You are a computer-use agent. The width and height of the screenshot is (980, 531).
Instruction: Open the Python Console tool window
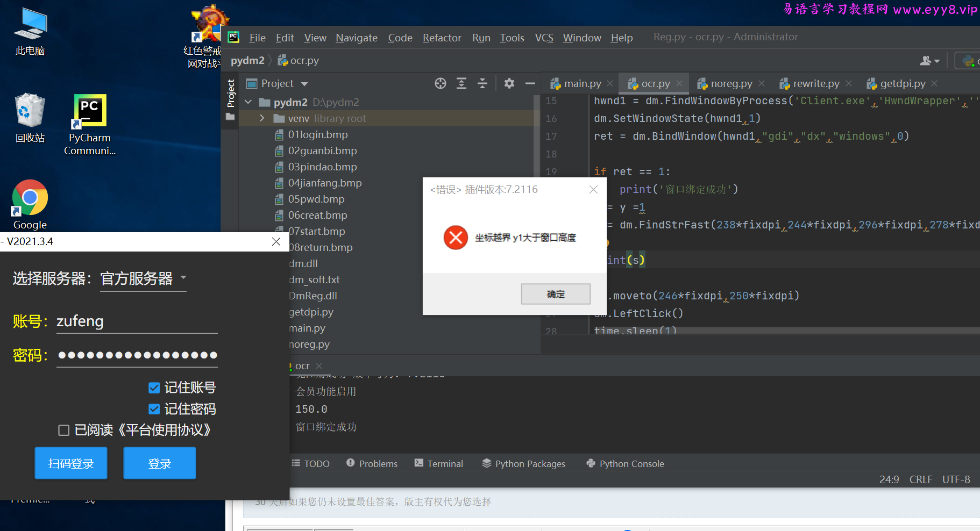(626, 463)
